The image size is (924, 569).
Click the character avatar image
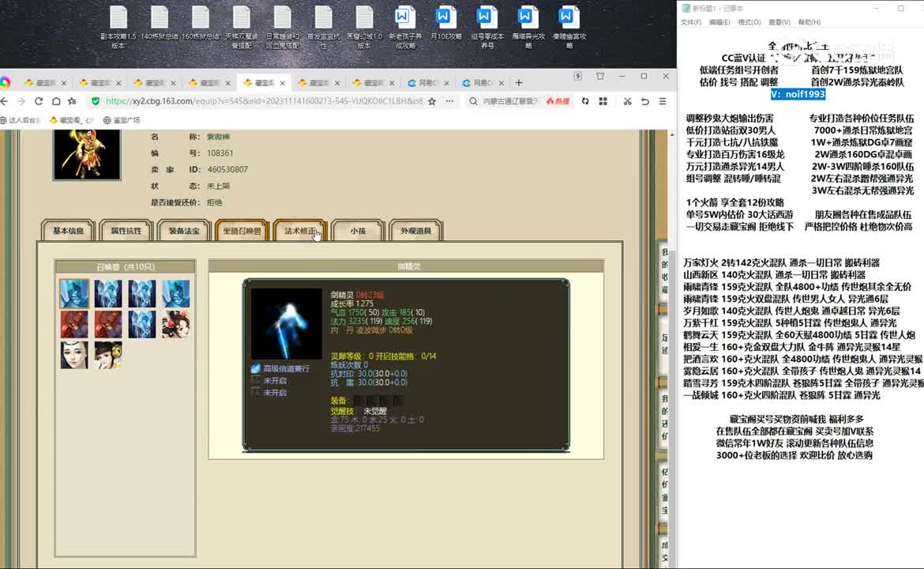pyautogui.click(x=87, y=155)
